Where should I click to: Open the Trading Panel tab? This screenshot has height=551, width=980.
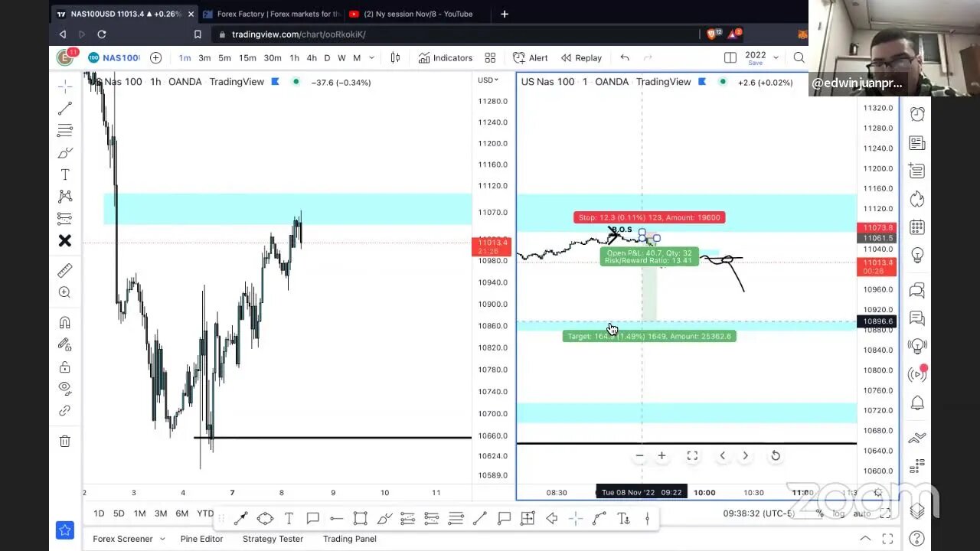point(350,539)
